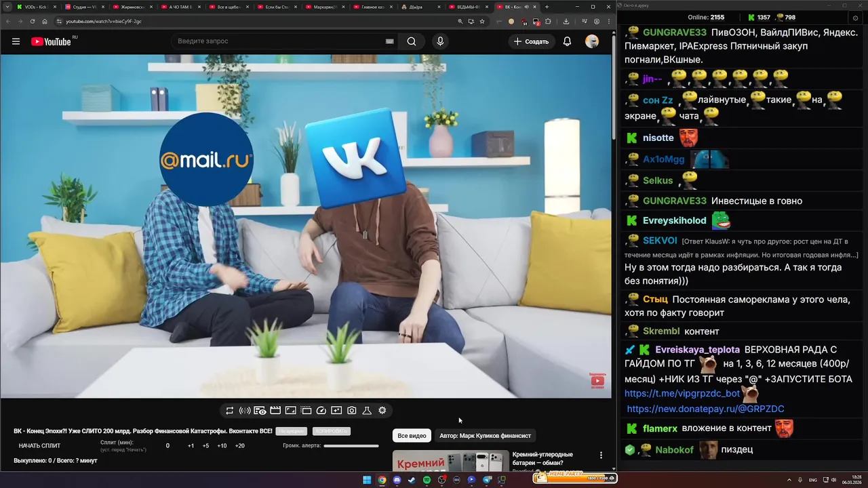Screen dimensions: 868x488
Task: Switch to the А ЧО ТАМ browser tab
Action: (x=182, y=7)
